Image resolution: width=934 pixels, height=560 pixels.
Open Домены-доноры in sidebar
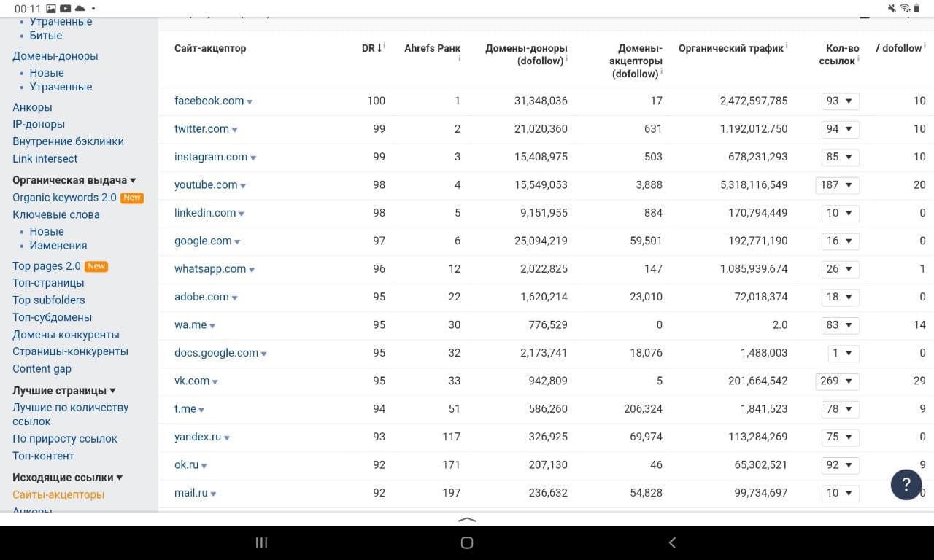coord(55,56)
